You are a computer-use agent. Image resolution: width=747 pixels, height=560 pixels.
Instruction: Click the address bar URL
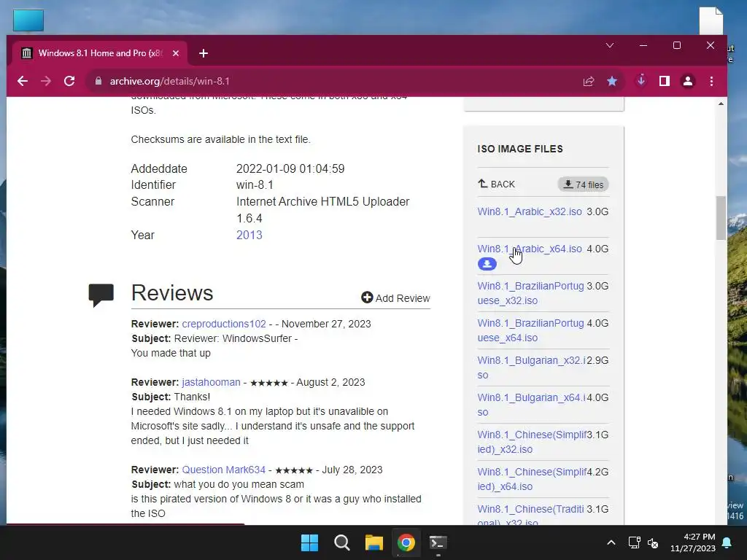click(x=169, y=82)
